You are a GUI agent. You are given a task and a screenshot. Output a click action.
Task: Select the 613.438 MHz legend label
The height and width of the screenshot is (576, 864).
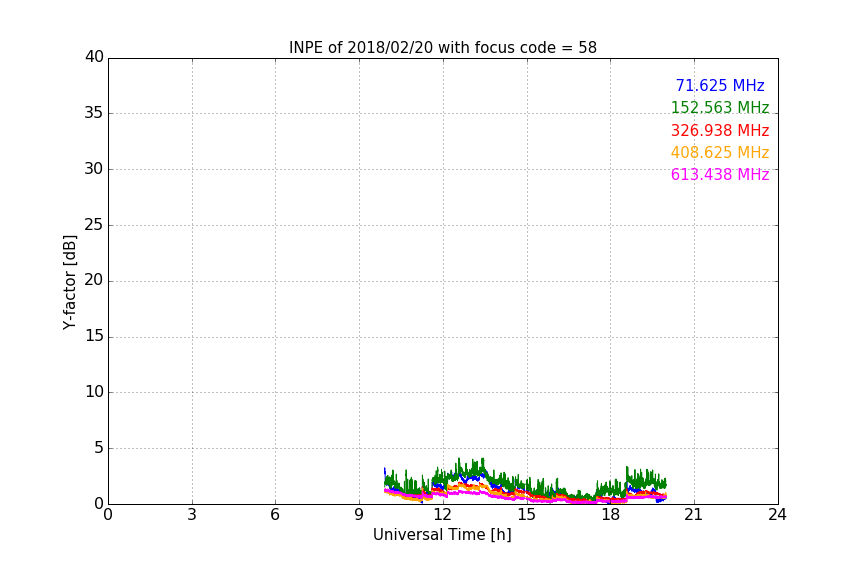pyautogui.click(x=720, y=174)
